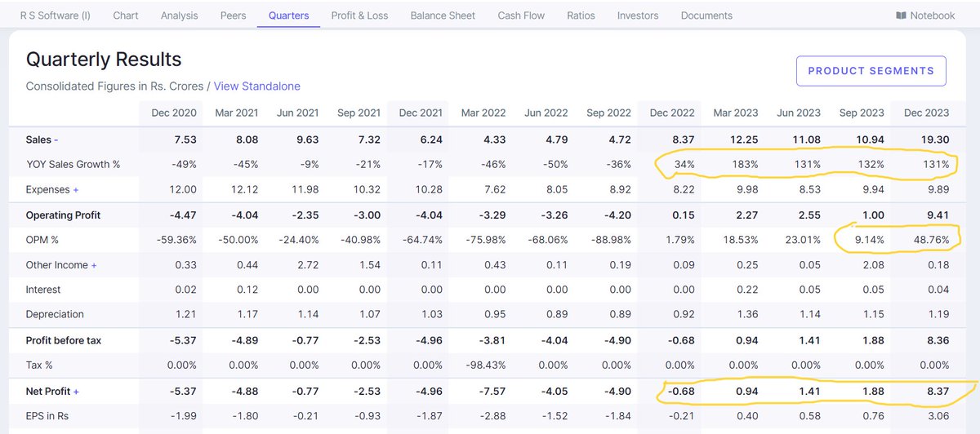Open the Analysis tab
The image size is (980, 434).
click(x=179, y=15)
